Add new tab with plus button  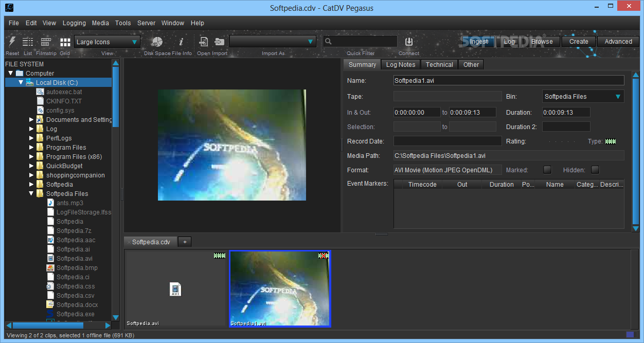coord(185,242)
